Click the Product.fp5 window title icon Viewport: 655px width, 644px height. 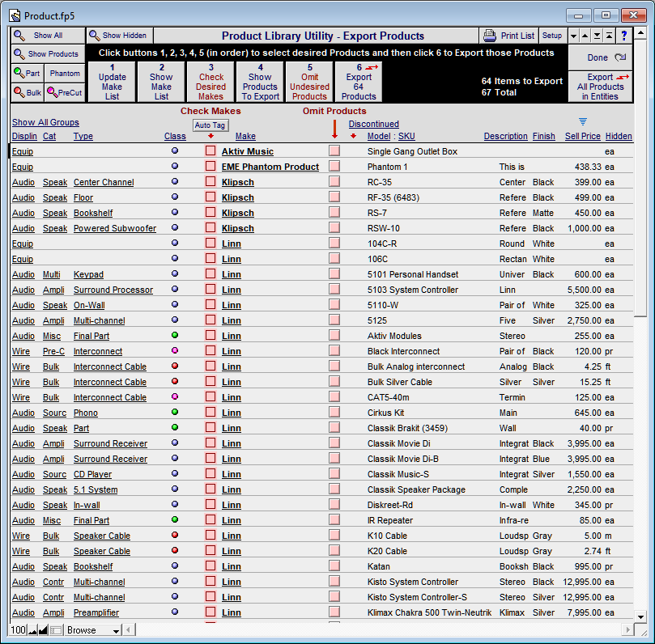click(15, 16)
